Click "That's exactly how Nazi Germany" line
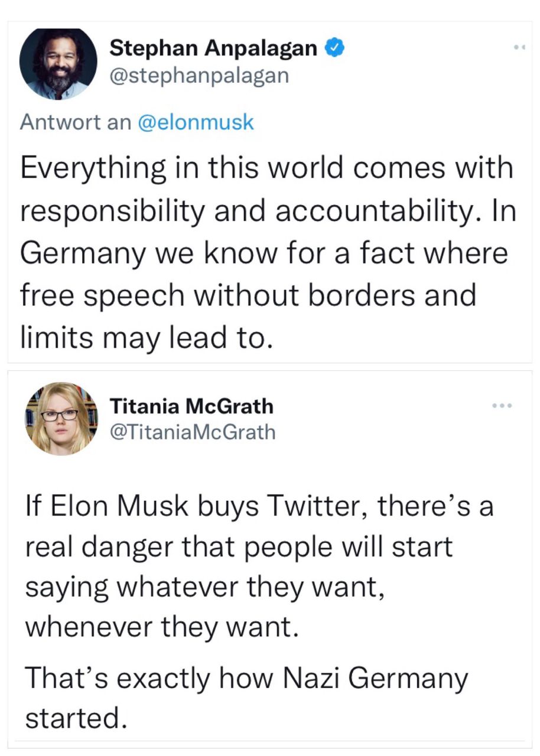The image size is (540, 756). pos(246,678)
